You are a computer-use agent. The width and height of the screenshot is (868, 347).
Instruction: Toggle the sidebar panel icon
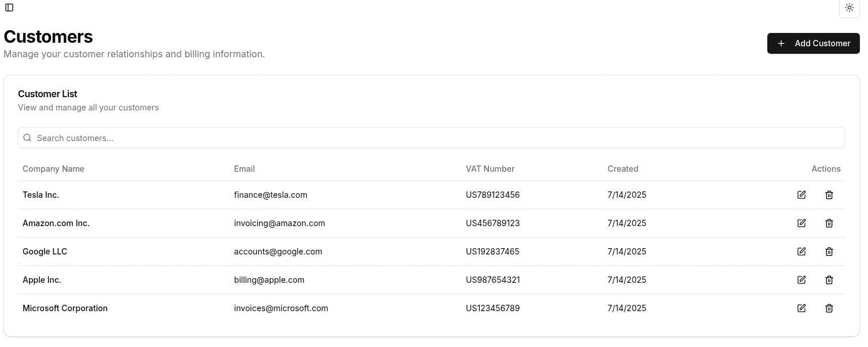9,8
